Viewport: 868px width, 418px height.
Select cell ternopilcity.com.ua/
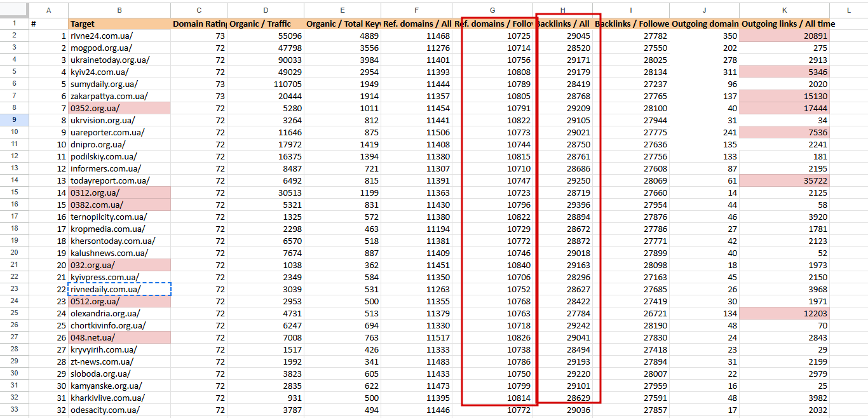pos(119,217)
